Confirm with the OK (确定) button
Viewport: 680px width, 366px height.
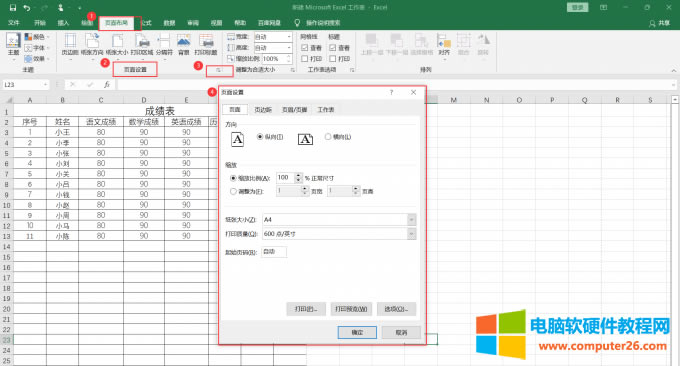pyautogui.click(x=357, y=332)
